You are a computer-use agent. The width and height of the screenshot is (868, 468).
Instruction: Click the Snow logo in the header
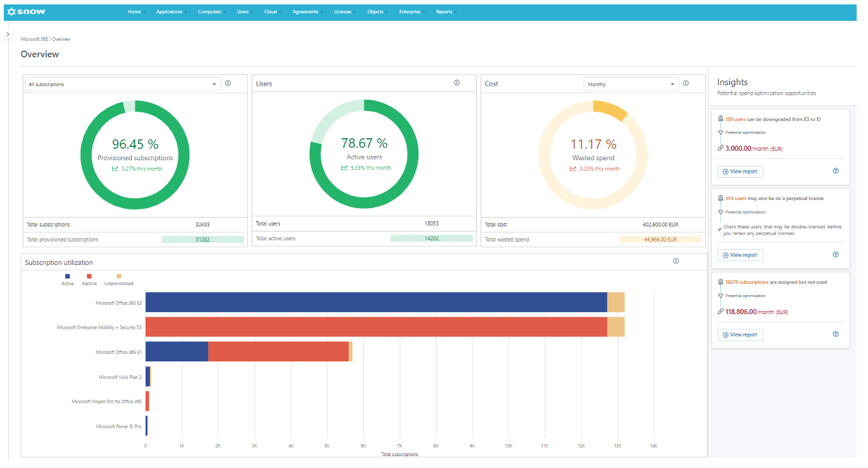(x=26, y=11)
